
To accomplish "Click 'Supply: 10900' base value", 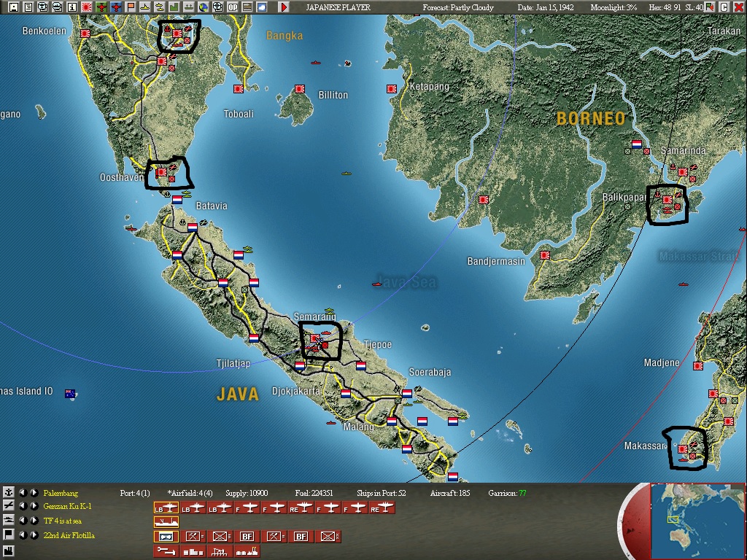I will [x=247, y=493].
